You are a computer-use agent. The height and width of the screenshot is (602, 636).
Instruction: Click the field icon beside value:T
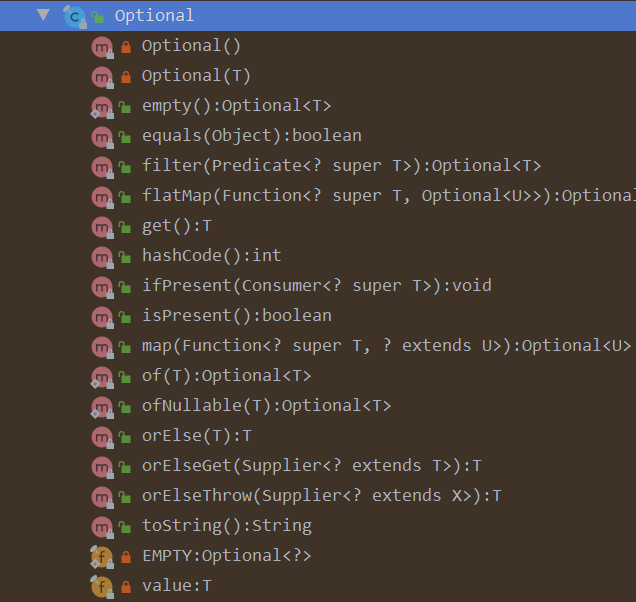click(x=102, y=588)
